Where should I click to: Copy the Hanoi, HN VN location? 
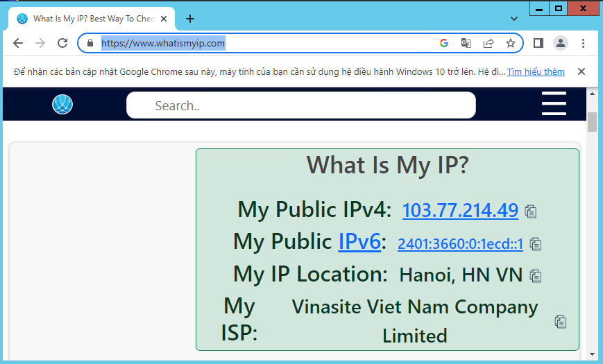tap(535, 275)
